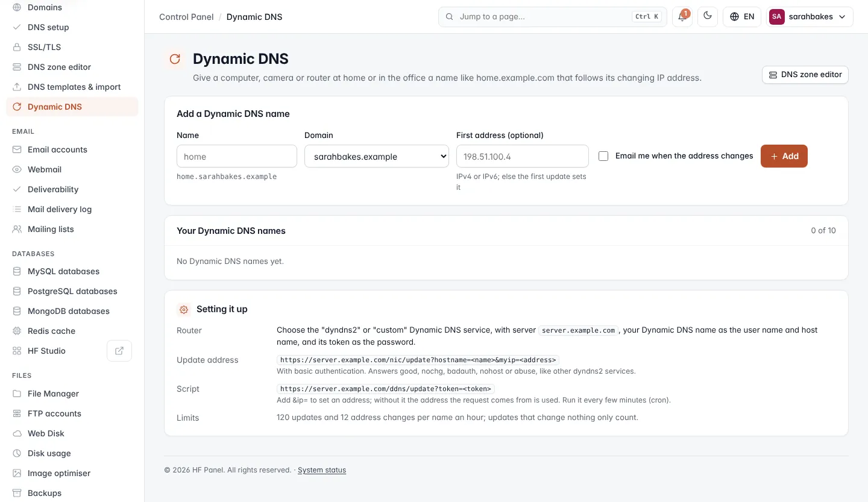Click the update address URL text
The image size is (868, 502).
418,360
